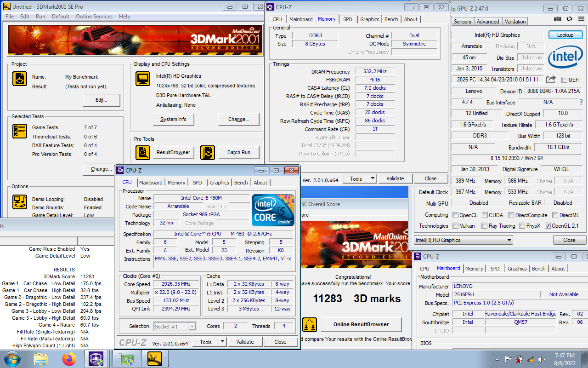Switch to SPD tab in CPU-Z Memory window

click(348, 19)
